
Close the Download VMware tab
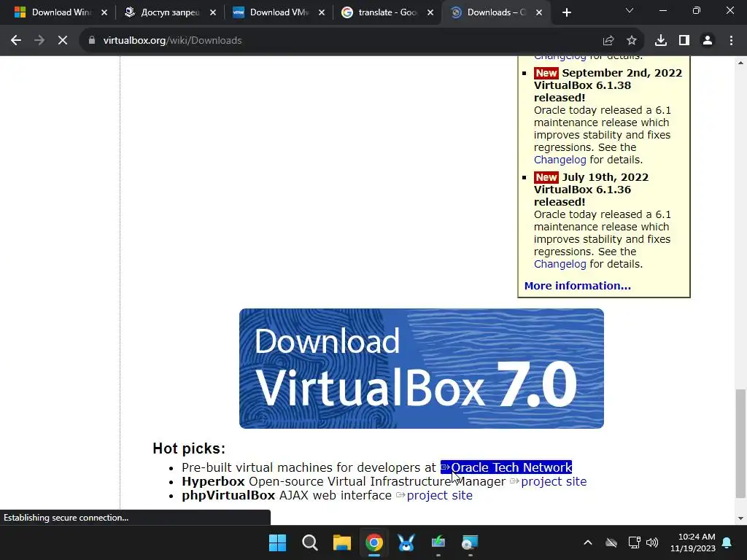pyautogui.click(x=322, y=12)
